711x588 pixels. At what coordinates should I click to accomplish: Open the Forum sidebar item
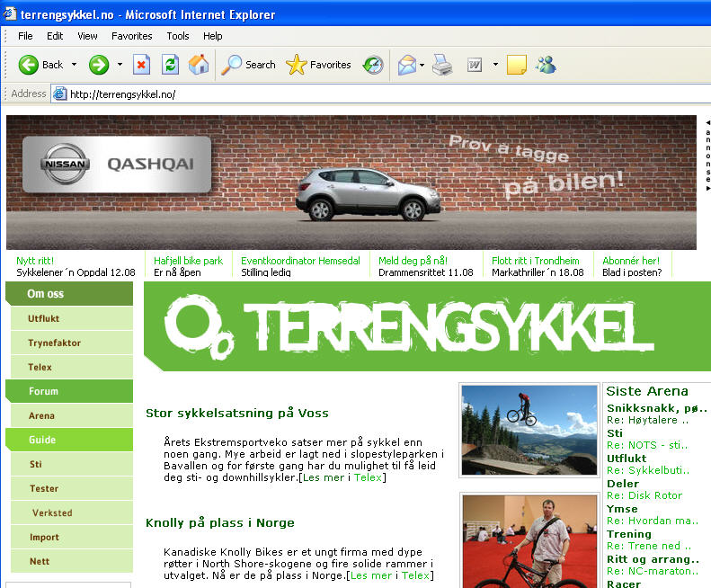click(69, 391)
